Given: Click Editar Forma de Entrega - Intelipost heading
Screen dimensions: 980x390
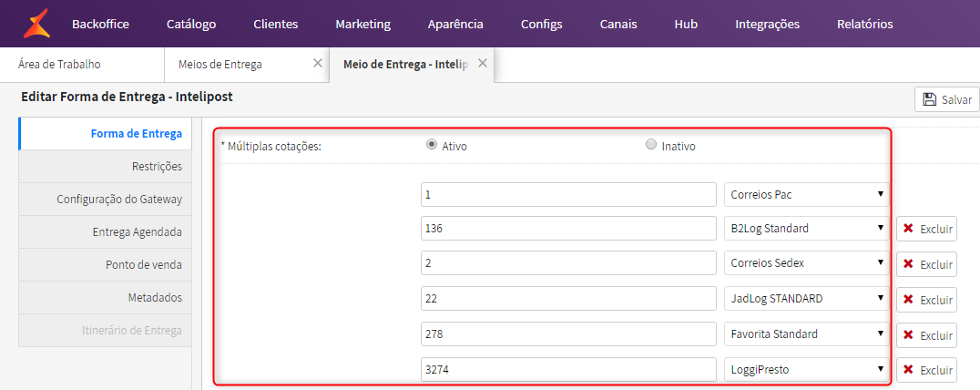Looking at the screenshot, I should click(127, 97).
